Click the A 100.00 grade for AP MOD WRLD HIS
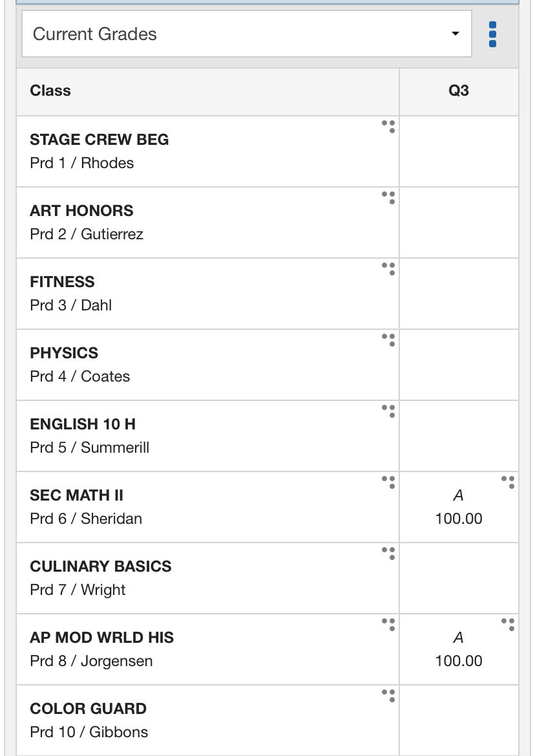Image resolution: width=535 pixels, height=756 pixels. pyautogui.click(x=459, y=650)
